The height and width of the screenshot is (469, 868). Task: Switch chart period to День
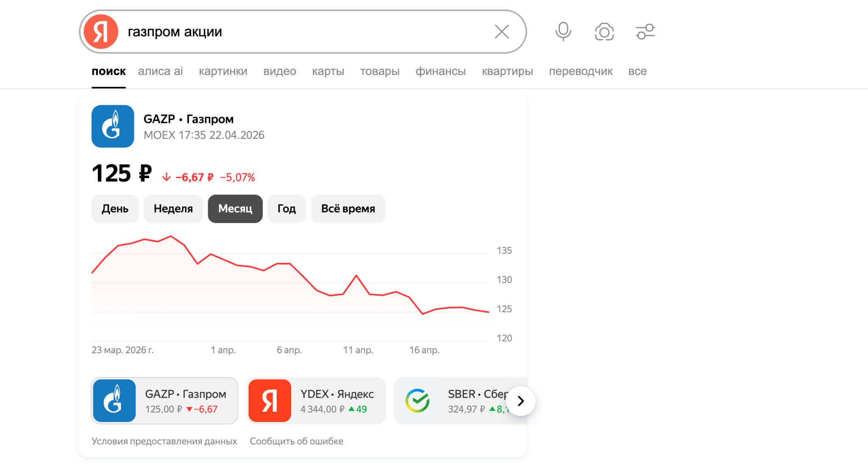click(115, 209)
